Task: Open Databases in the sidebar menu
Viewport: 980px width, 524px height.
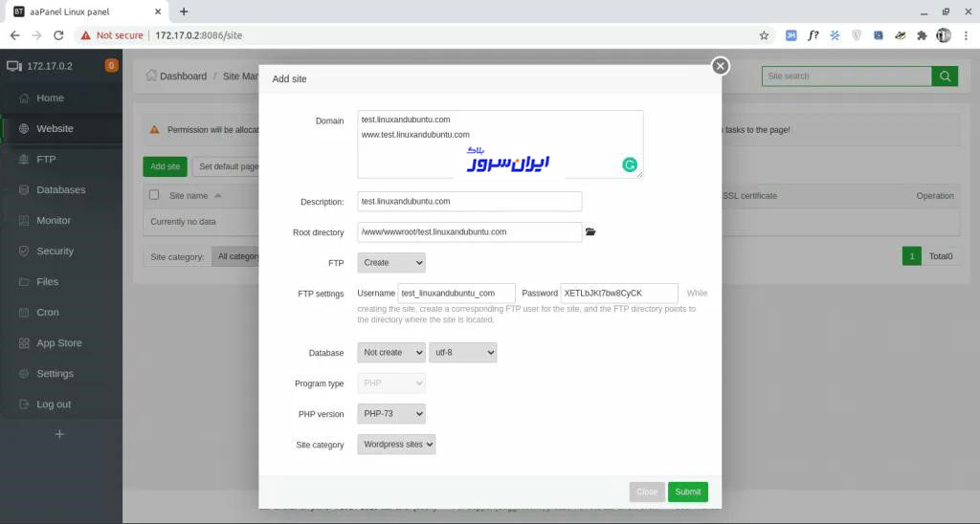Action: pos(61,190)
